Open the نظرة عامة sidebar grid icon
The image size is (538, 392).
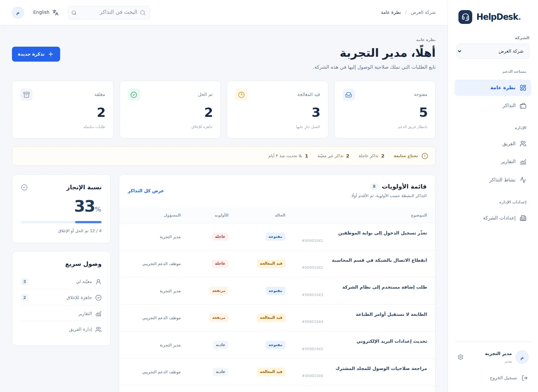(x=523, y=88)
